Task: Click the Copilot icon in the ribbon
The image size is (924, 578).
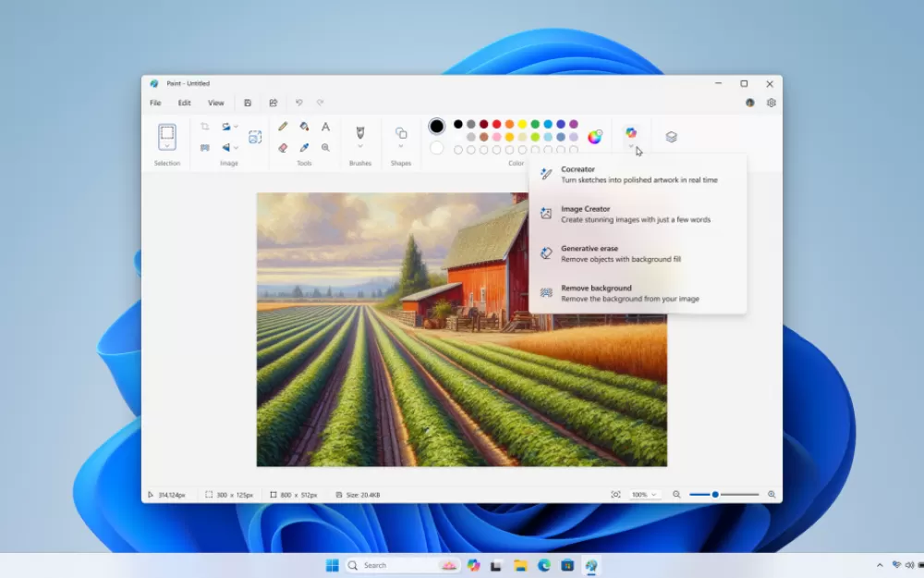Action: pyautogui.click(x=631, y=132)
